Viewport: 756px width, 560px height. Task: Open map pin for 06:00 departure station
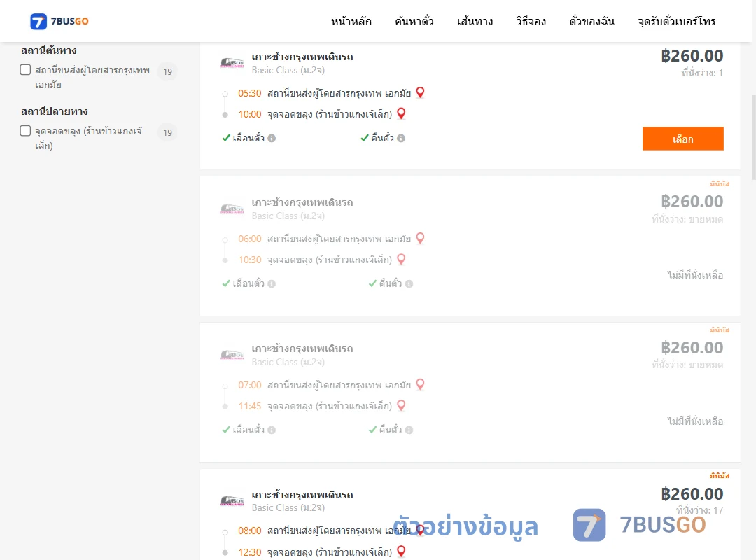tap(421, 238)
